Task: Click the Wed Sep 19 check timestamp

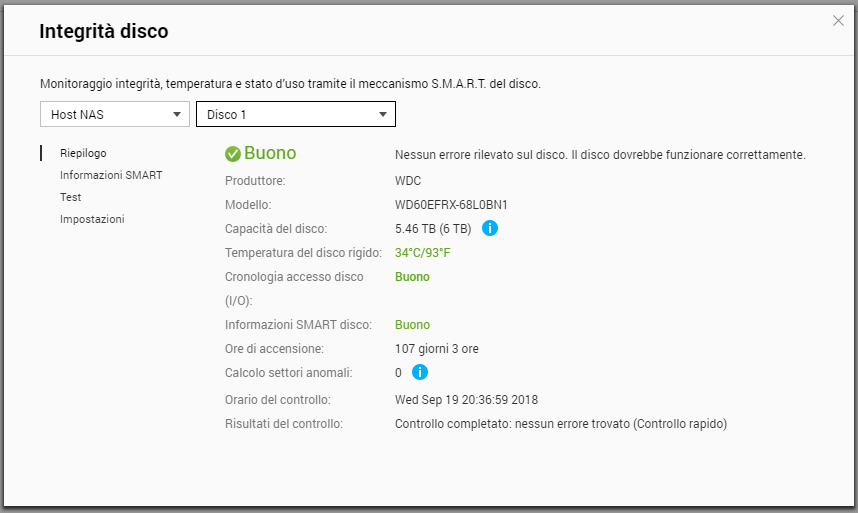Action: click(x=467, y=400)
